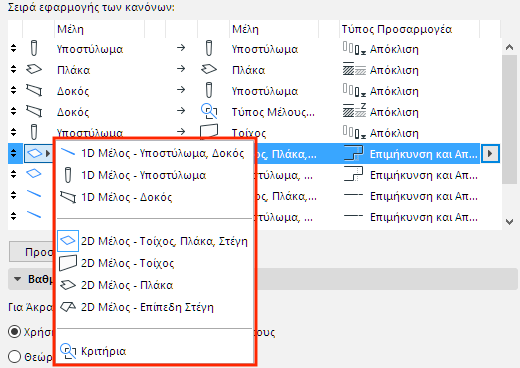Click the criteria icon next to 'Τύπος Μέλους...'

209,111
